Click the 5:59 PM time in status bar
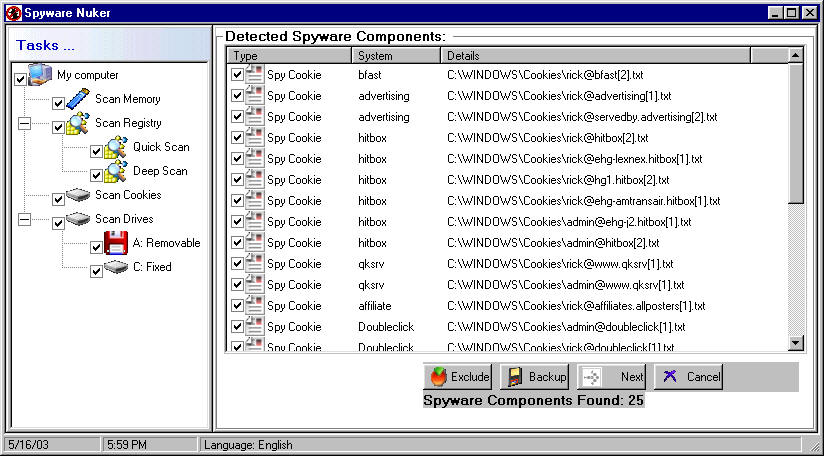This screenshot has width=824, height=456. tap(127, 445)
